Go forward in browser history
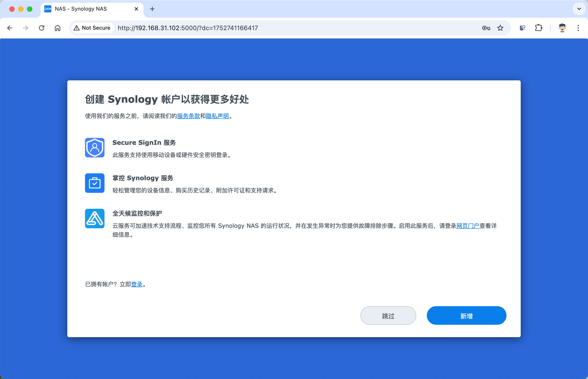Screen dimensions: 588x379 (x=26, y=28)
